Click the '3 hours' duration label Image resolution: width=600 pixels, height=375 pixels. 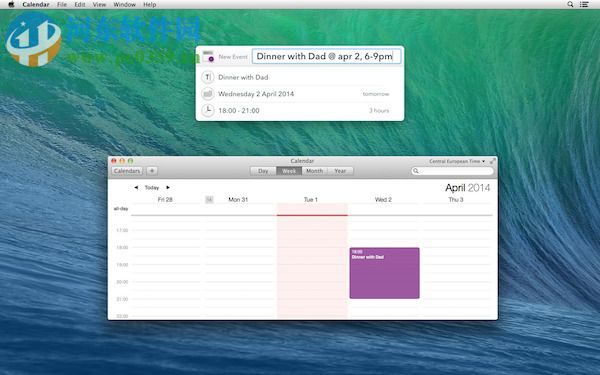[x=379, y=111]
